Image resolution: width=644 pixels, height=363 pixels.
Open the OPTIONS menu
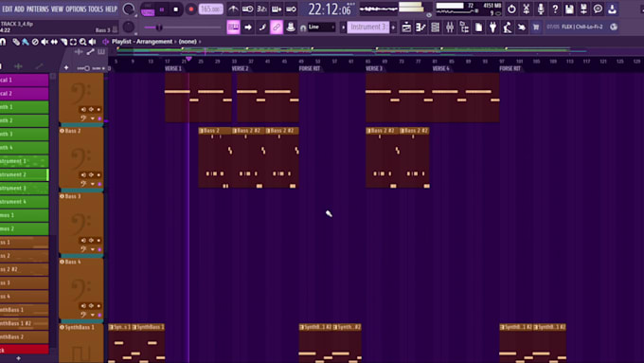click(x=76, y=9)
